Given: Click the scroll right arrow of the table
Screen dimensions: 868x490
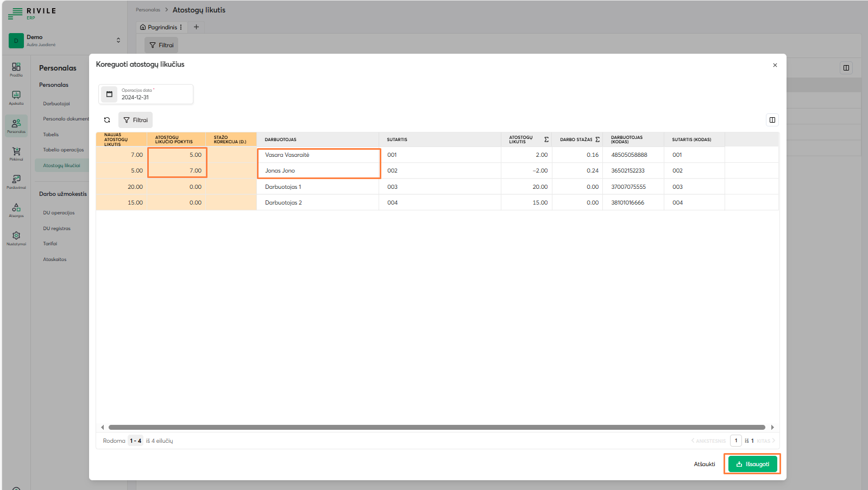Looking at the screenshot, I should pyautogui.click(x=772, y=427).
